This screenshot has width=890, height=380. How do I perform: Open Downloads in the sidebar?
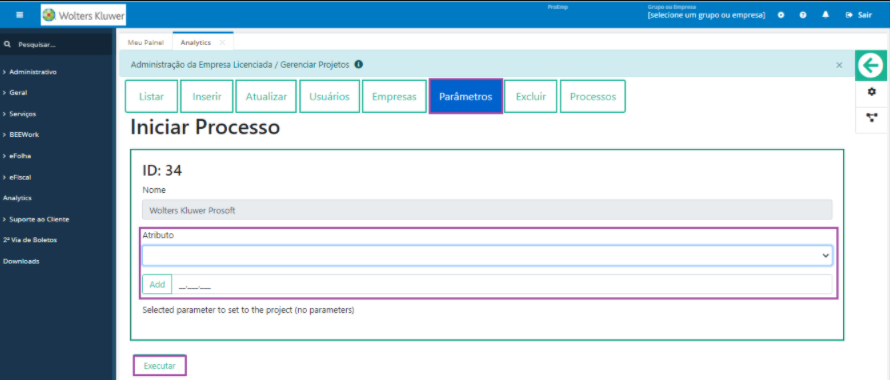(21, 261)
